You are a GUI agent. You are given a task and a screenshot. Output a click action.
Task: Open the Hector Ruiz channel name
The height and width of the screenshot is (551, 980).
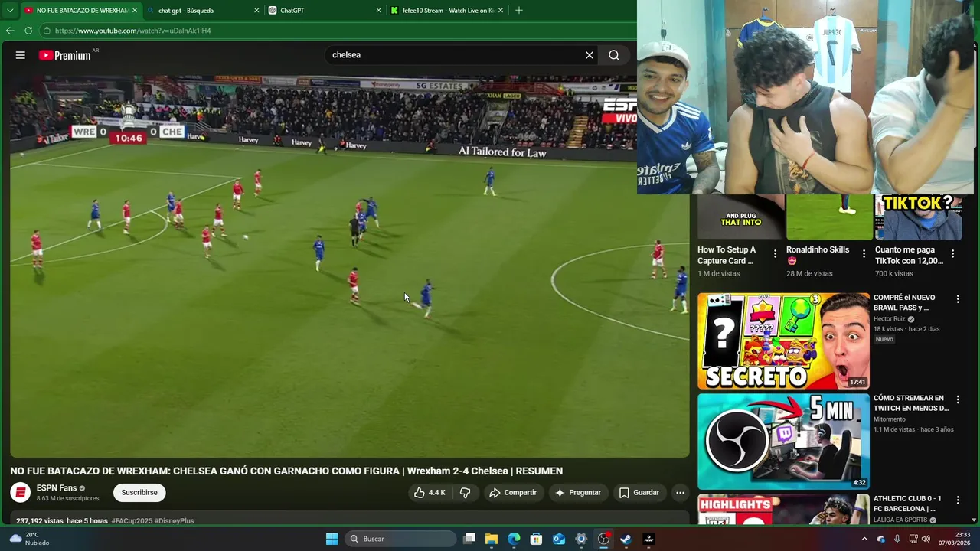(x=890, y=319)
